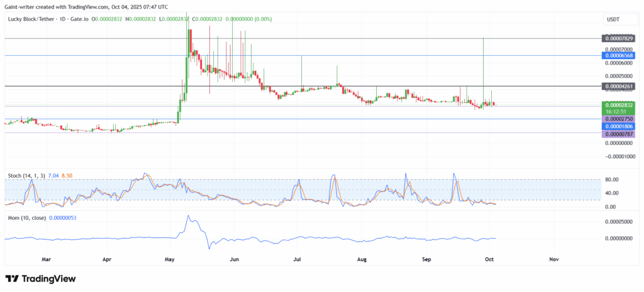The image size is (644, 292).
Task: Click the 0.00006000 price axis value
Action: [x=619, y=63]
